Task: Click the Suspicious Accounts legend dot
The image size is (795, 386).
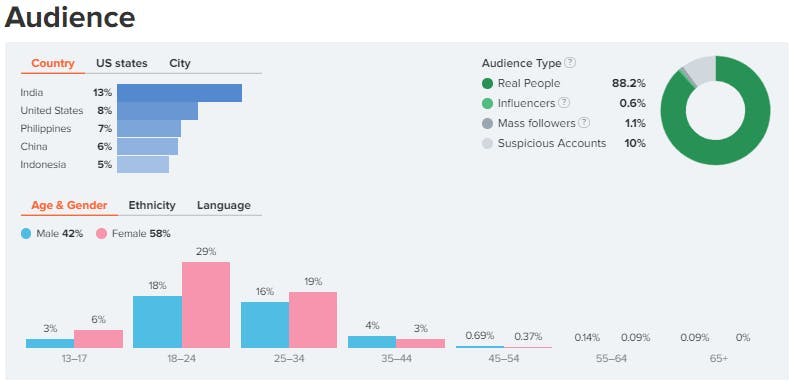Action: tap(487, 144)
